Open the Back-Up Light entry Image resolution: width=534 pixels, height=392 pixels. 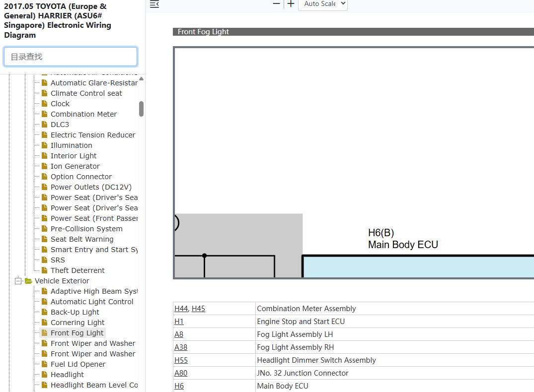pyautogui.click(x=75, y=312)
